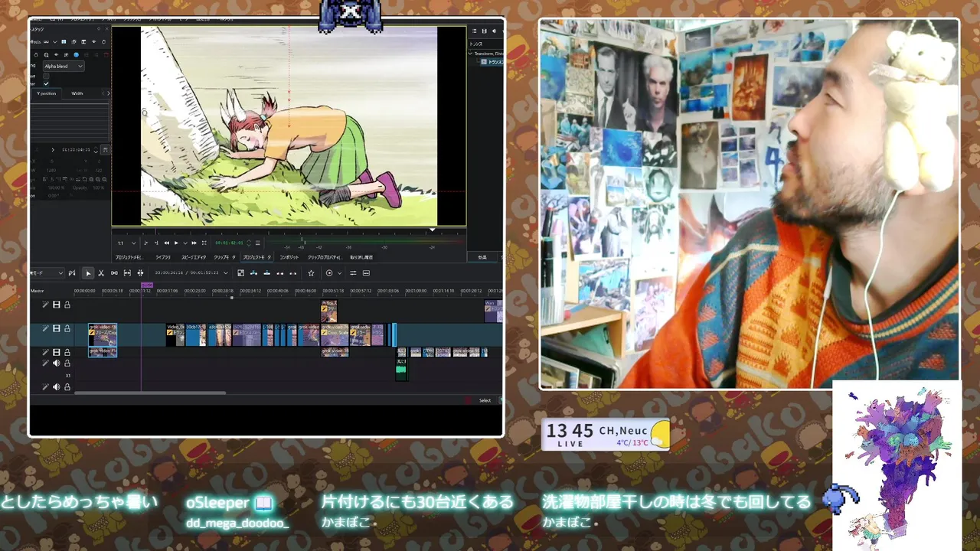Open timeline timecode display dropdown

coord(226,273)
